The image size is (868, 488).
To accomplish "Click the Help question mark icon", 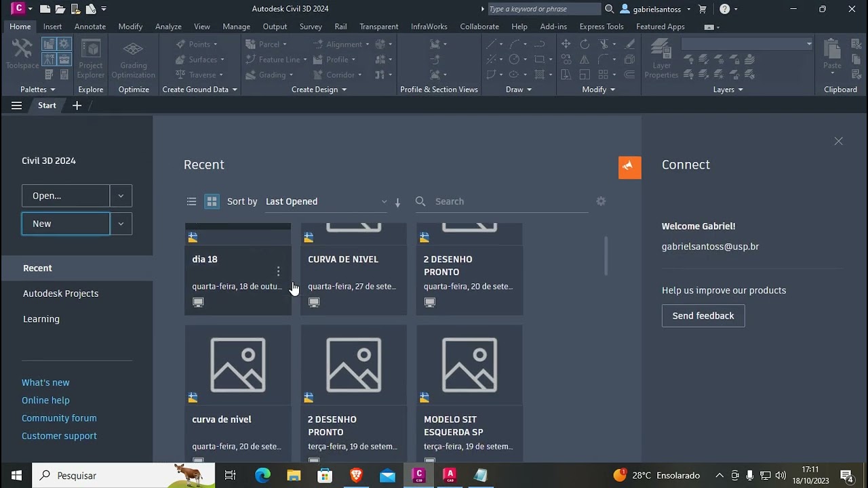I will pyautogui.click(x=724, y=9).
